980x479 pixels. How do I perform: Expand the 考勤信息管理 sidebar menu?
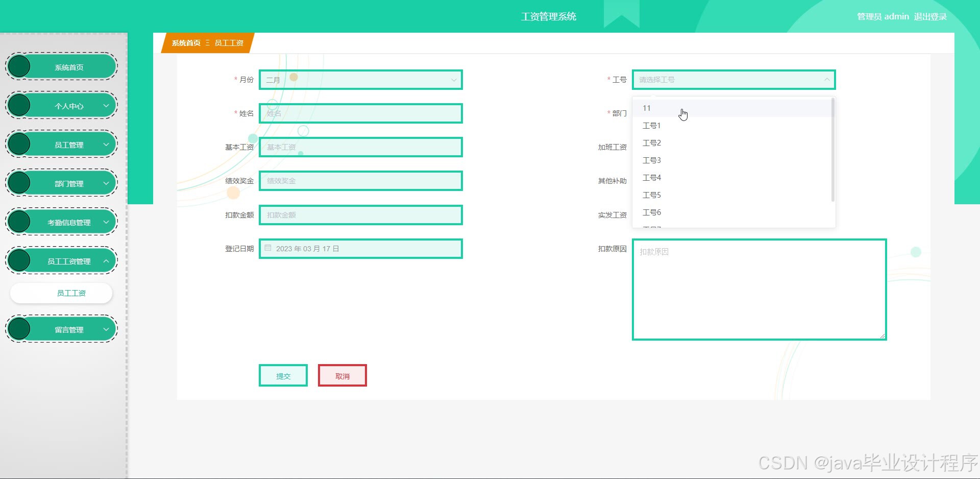(x=61, y=222)
